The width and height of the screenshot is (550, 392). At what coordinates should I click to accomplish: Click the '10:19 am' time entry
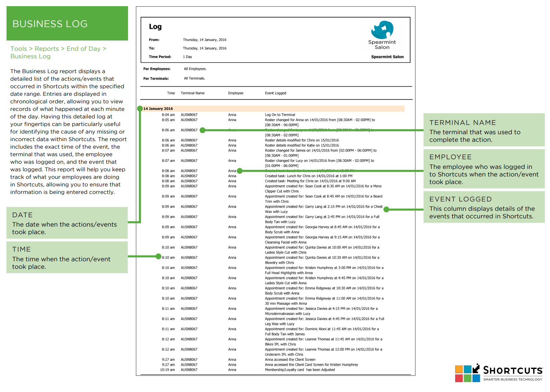(x=167, y=370)
